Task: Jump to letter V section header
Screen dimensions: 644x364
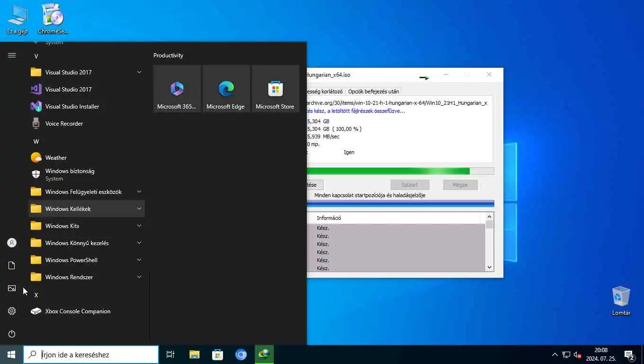Action: coord(36,56)
